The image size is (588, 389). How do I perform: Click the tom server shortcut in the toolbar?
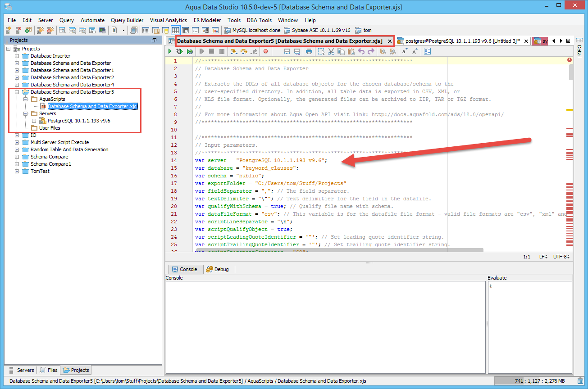pyautogui.click(x=363, y=30)
